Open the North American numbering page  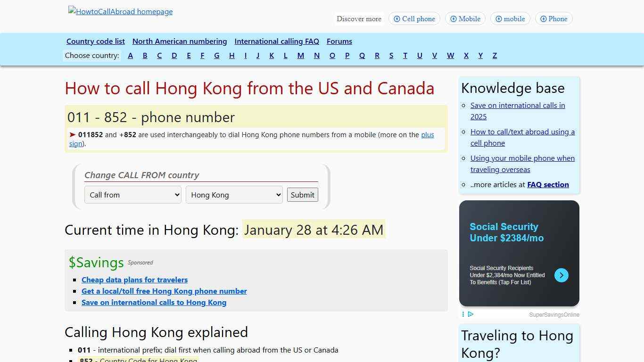tap(180, 41)
